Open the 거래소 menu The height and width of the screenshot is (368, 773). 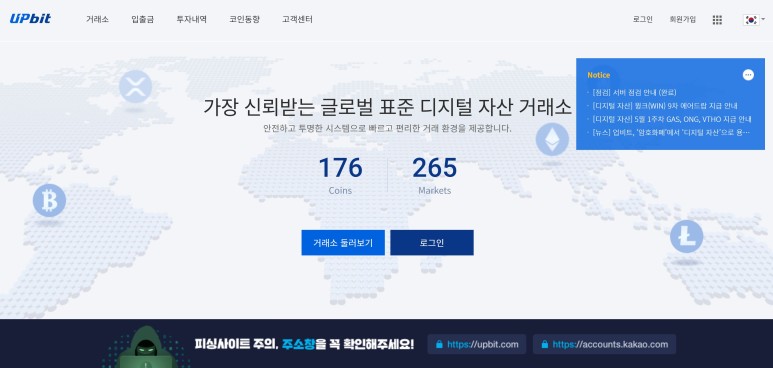click(97, 19)
